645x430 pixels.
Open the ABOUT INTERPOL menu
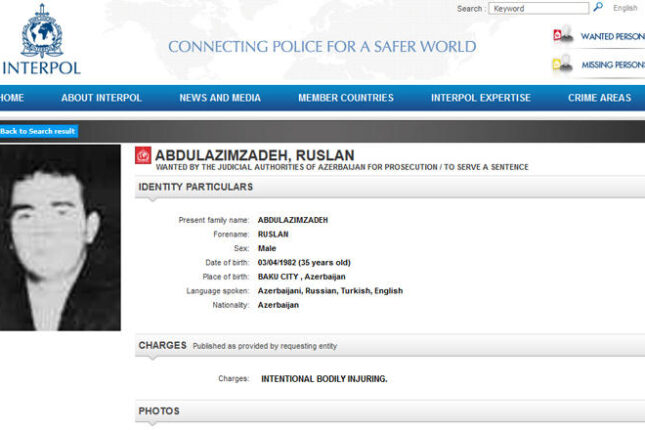click(x=102, y=98)
